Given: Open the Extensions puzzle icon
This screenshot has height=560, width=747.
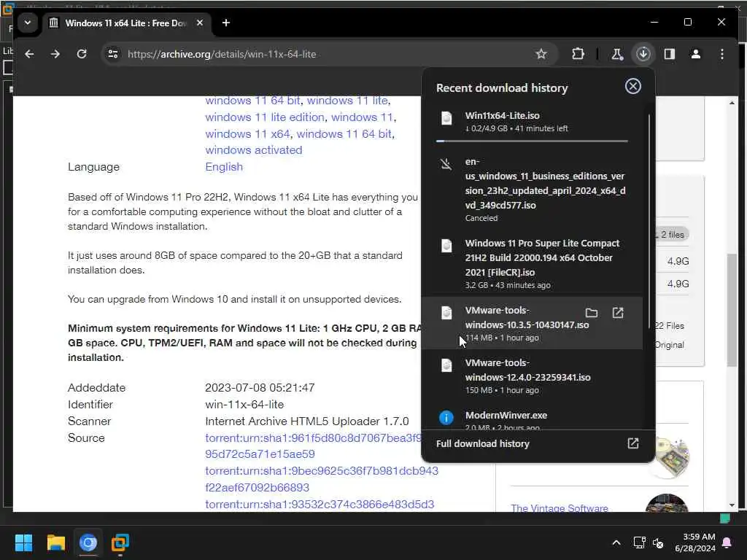Looking at the screenshot, I should pyautogui.click(x=578, y=54).
